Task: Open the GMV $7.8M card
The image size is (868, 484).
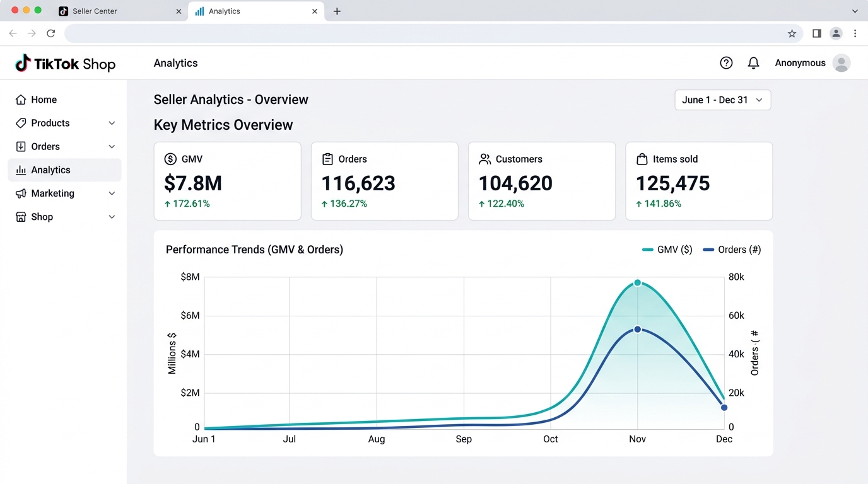Action: pos(227,181)
